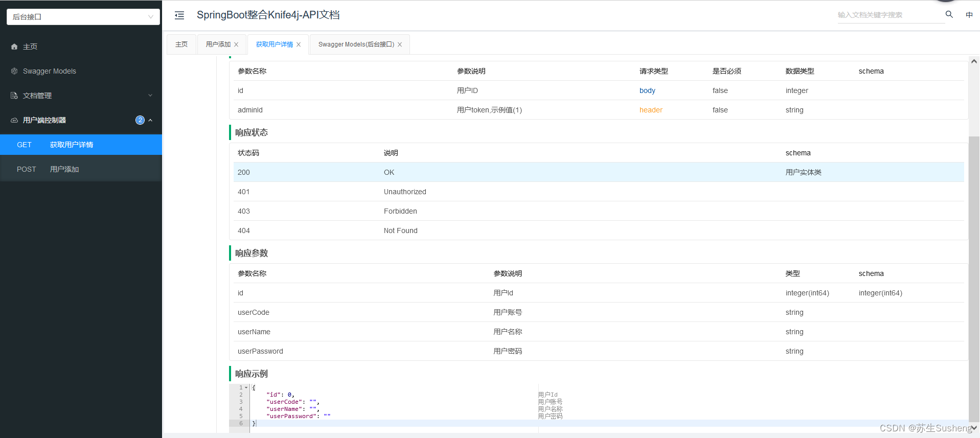Click the 用户端控制器 cloud icon

coord(14,120)
